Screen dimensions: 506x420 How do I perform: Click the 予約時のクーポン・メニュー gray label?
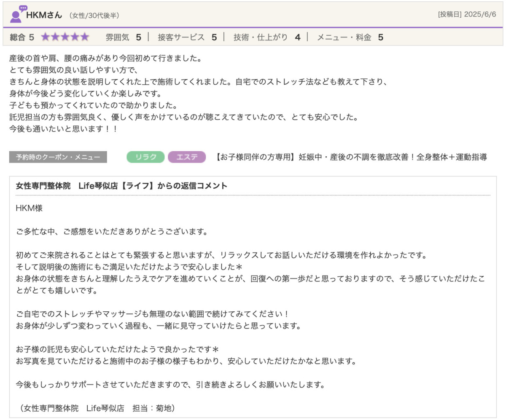[x=58, y=157]
